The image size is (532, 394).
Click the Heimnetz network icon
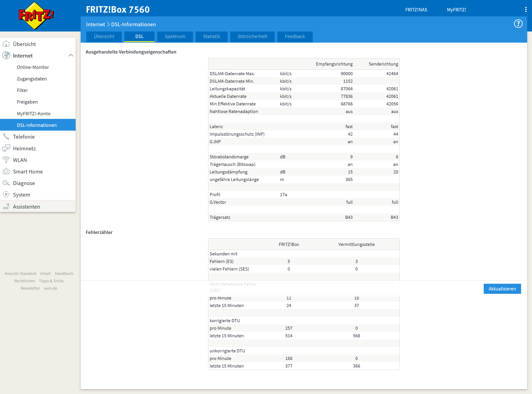(x=6, y=148)
